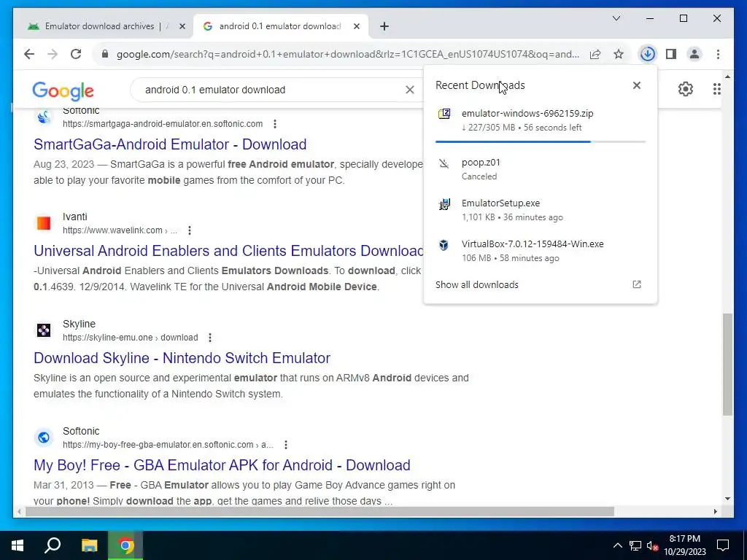Open more options for the SmartGaGa result

pos(275,124)
